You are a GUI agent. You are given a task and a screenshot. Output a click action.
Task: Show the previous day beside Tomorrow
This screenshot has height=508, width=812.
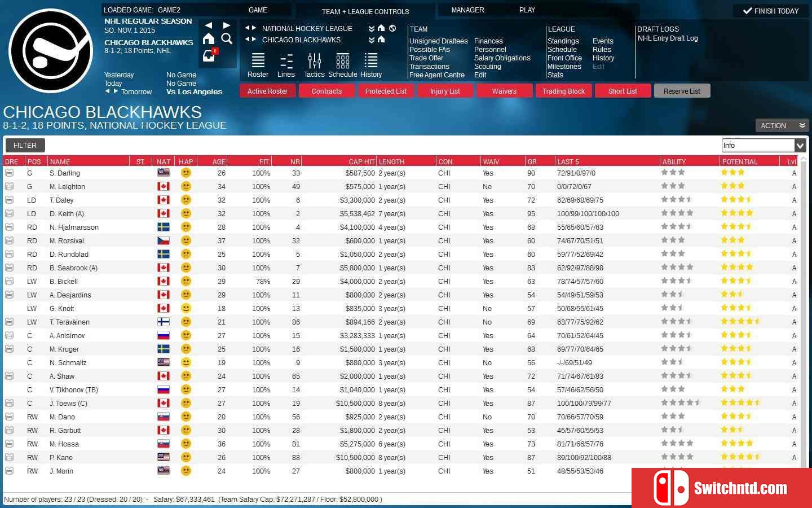click(x=107, y=91)
